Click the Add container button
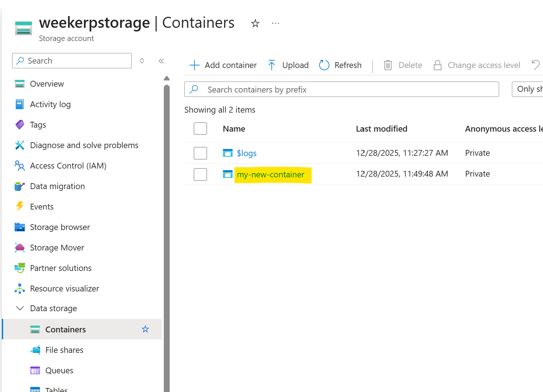Viewport: 543px width, 392px height. coord(223,65)
